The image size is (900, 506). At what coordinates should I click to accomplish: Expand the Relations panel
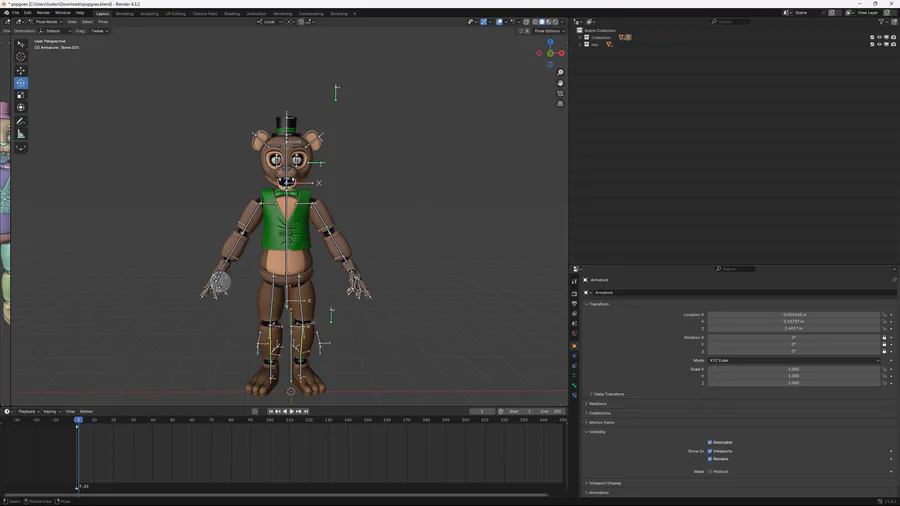598,404
